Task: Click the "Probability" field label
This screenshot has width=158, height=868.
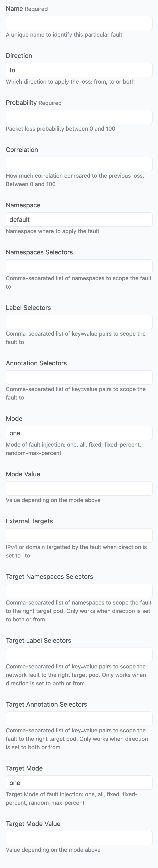Action: coord(21,103)
